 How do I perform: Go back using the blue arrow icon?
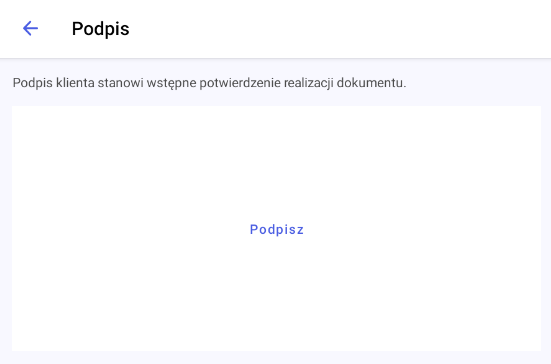click(30, 28)
